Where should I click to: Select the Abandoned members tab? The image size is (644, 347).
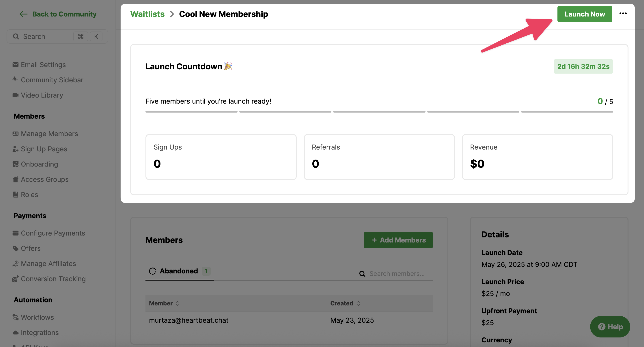[x=179, y=271]
